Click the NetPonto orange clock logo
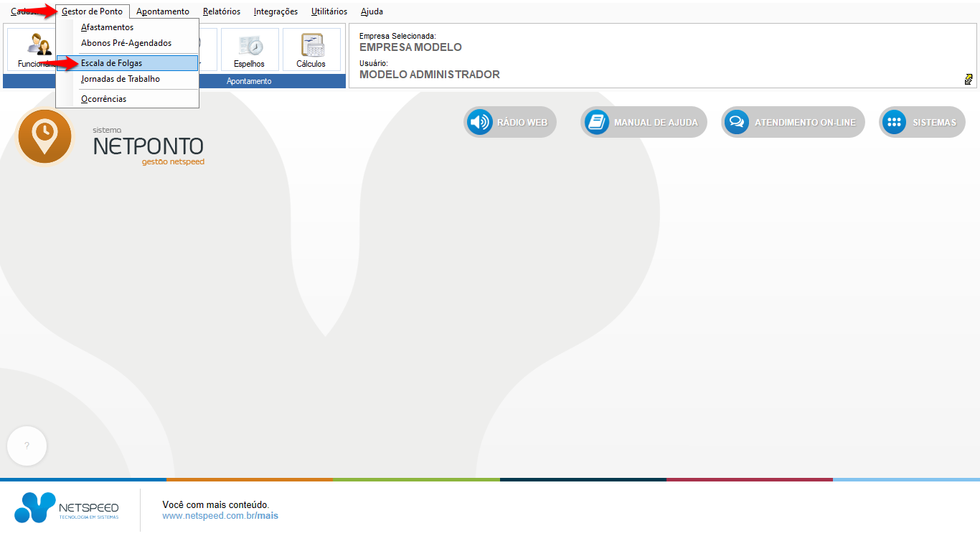Screen dimensions: 980x536 44,136
